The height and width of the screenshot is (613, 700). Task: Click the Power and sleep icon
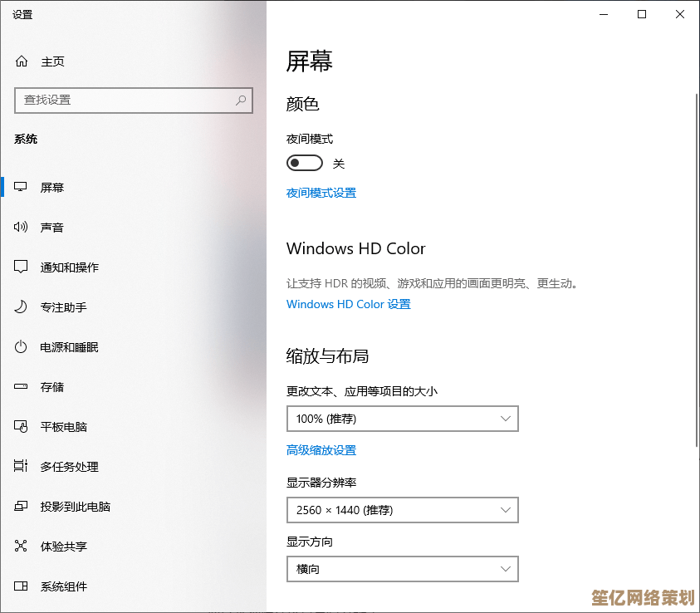point(22,347)
